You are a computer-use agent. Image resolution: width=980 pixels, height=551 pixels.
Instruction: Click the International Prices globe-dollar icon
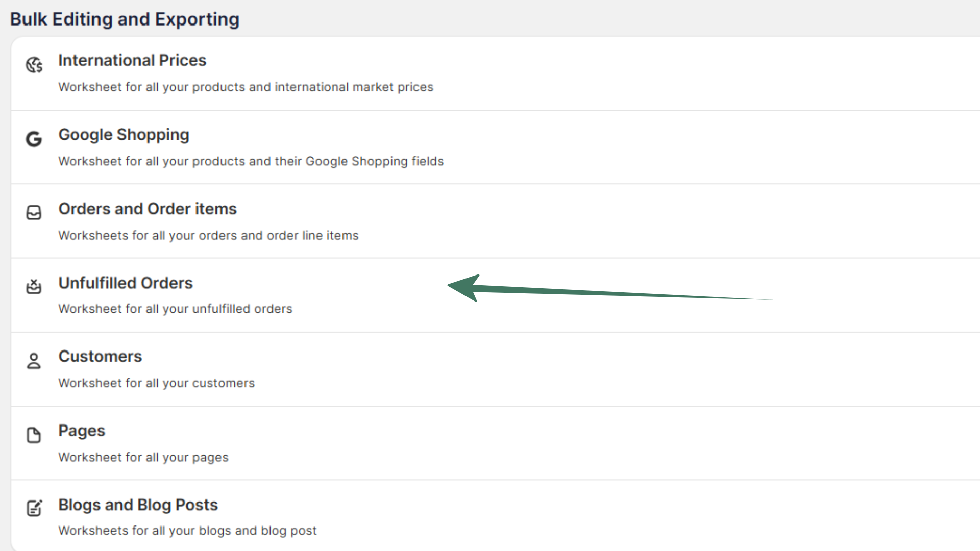tap(34, 65)
